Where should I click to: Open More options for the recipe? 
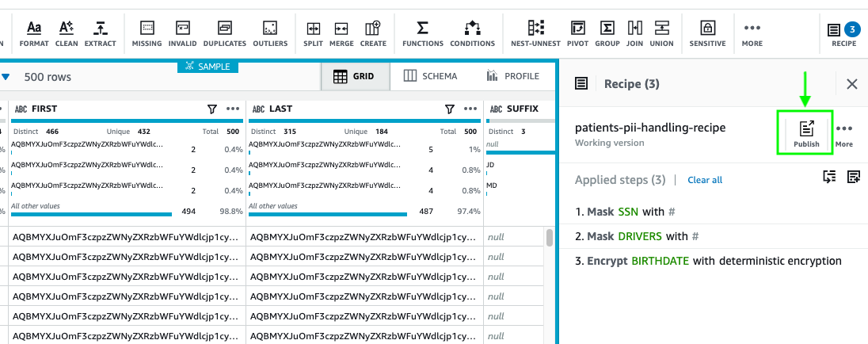(844, 134)
